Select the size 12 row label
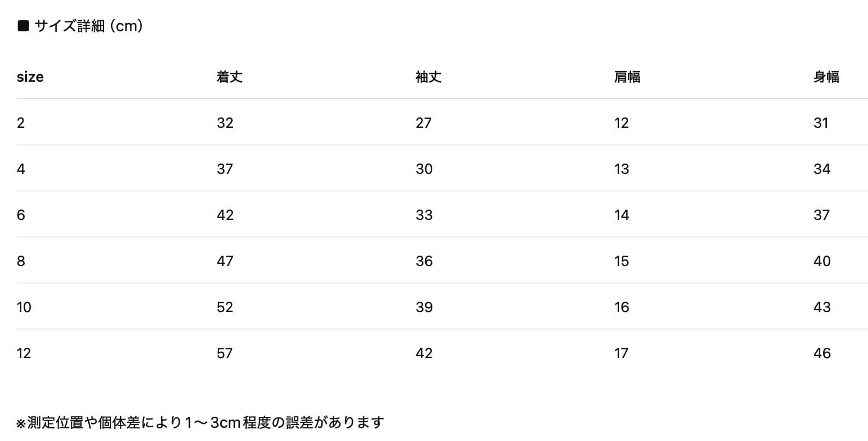 click(24, 353)
